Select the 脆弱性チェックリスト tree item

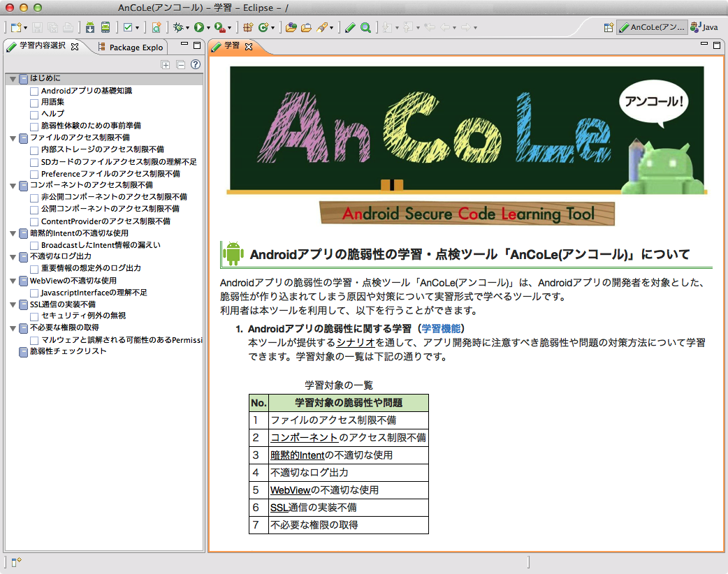(x=68, y=352)
